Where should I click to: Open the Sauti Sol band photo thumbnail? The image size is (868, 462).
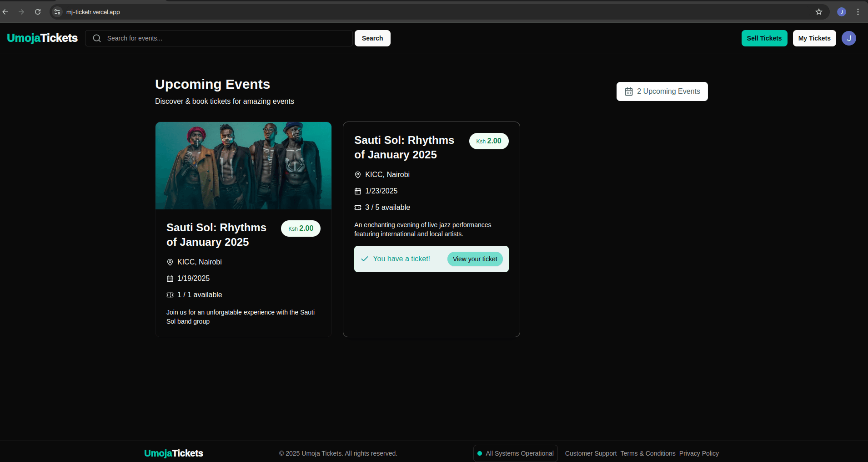tap(243, 166)
